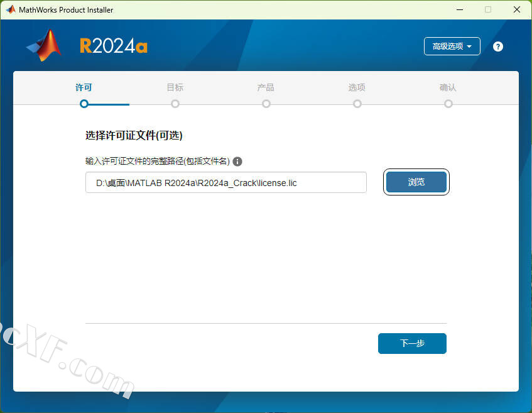
Task: Click the 确认 step progress circle
Action: pos(448,104)
